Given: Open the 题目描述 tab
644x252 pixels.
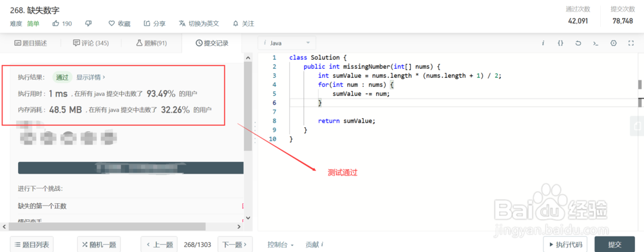Looking at the screenshot, I should point(31,43).
